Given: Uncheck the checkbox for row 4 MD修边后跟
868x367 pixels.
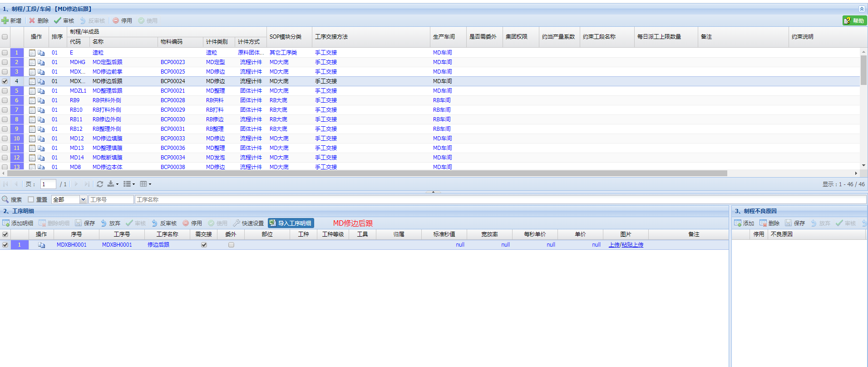Looking at the screenshot, I should 5,81.
